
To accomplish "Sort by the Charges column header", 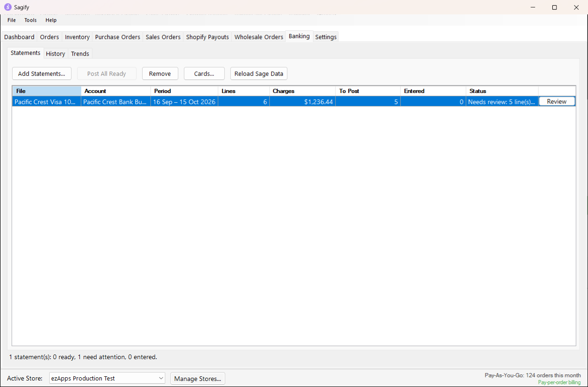I will [302, 91].
